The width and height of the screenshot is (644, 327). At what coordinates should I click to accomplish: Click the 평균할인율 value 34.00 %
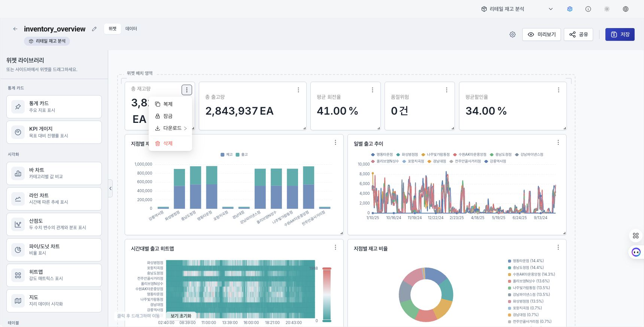tap(486, 111)
